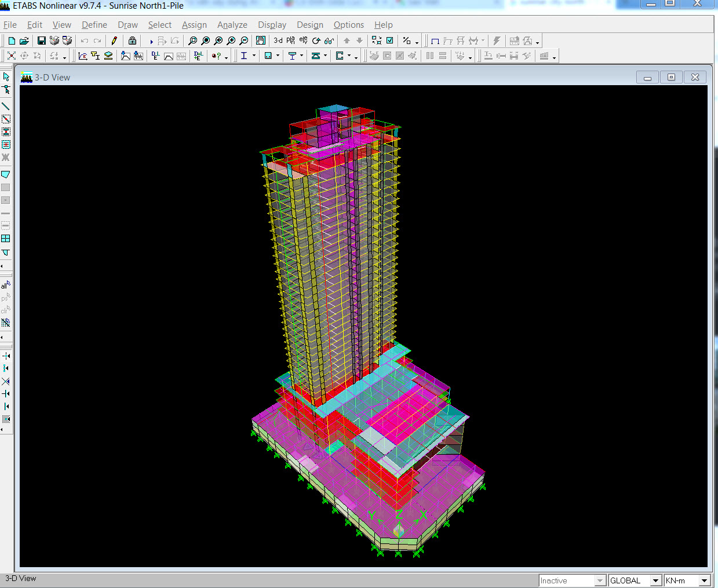Toggle Snap to Points in left toolbar
Viewport: 718px width, 588px height.
pyautogui.click(x=6, y=356)
